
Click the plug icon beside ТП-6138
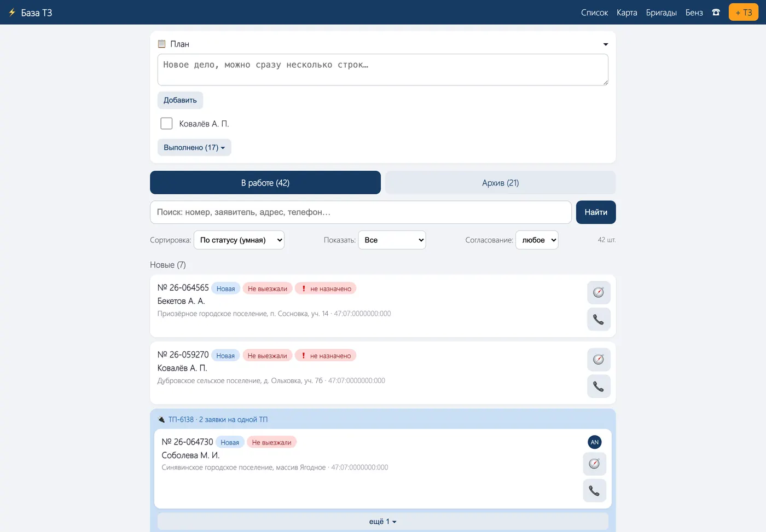pos(161,420)
